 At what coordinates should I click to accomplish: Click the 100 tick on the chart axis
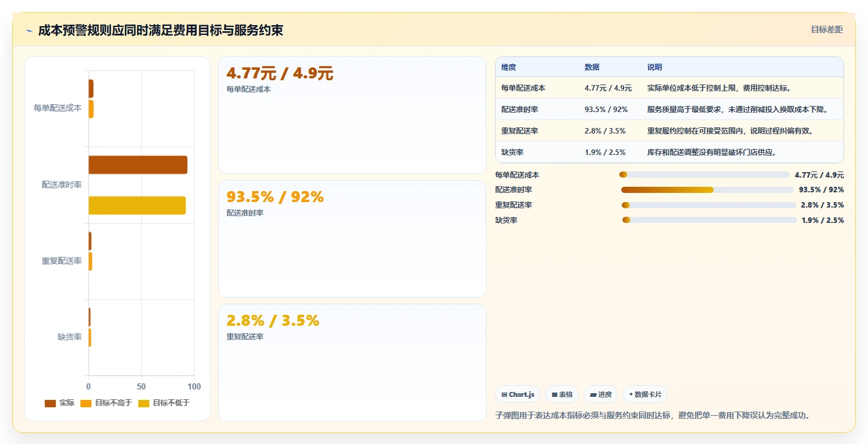click(x=194, y=387)
